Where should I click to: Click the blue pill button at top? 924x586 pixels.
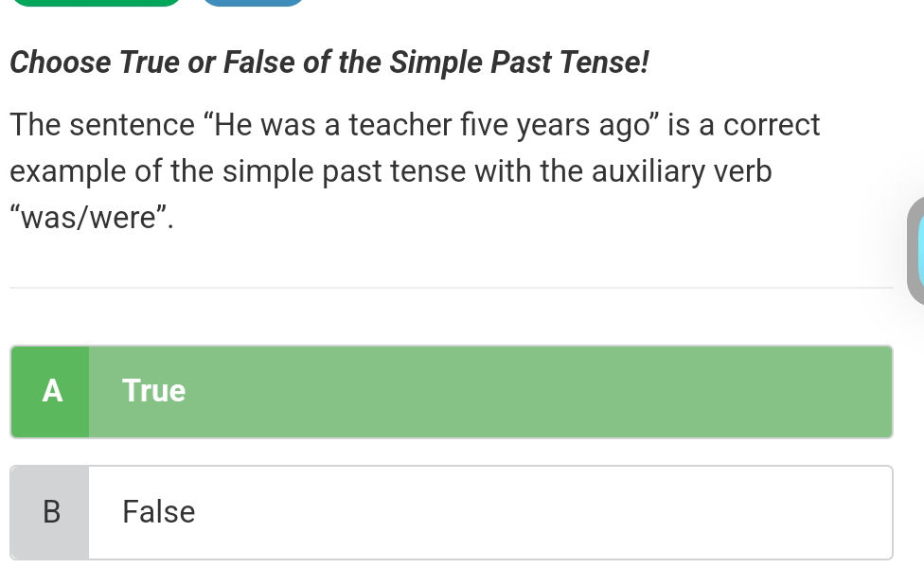[253, 2]
